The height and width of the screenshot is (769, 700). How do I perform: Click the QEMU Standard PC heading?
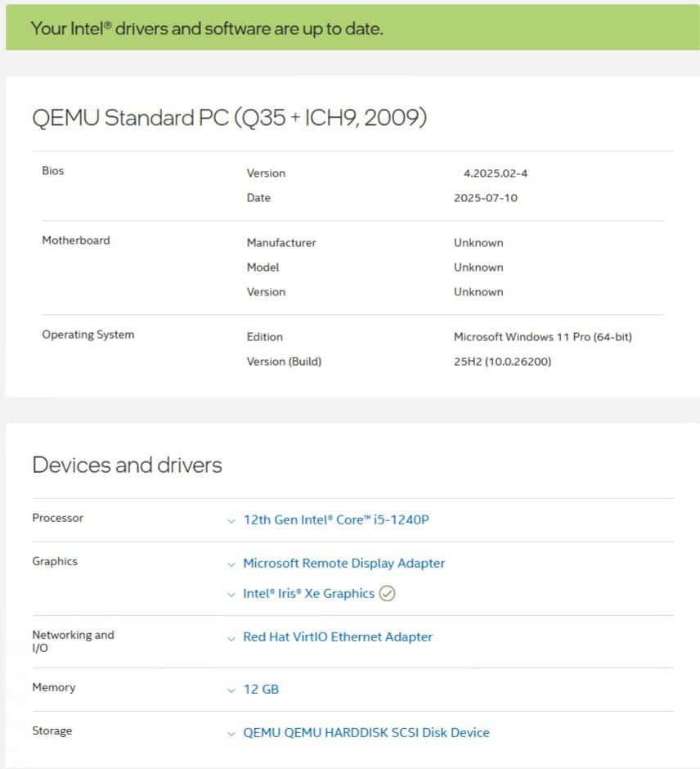tap(229, 118)
